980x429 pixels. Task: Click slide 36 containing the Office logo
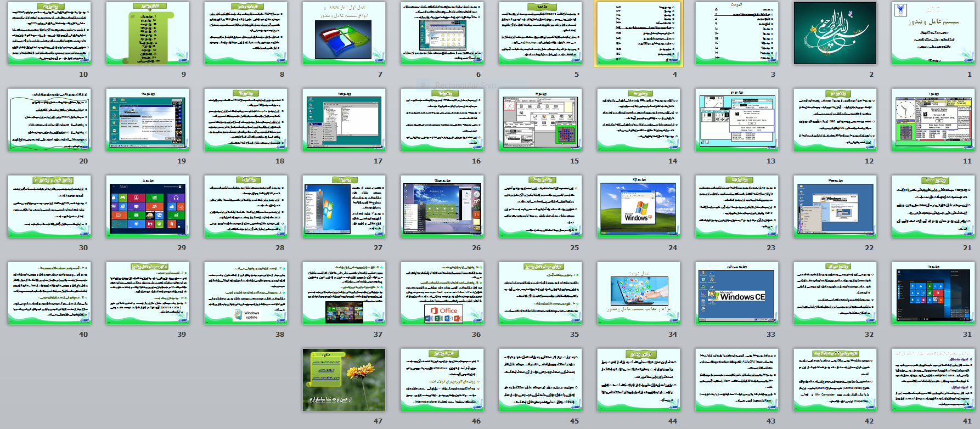pos(442,293)
